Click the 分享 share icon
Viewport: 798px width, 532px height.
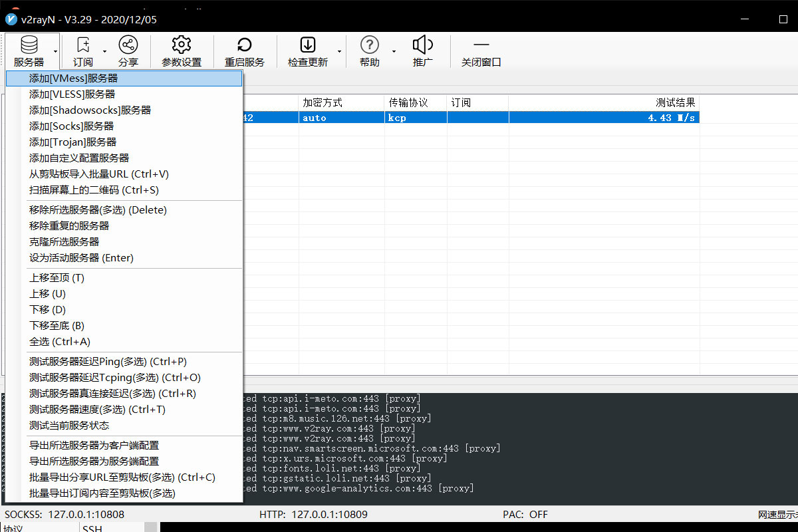(128, 45)
